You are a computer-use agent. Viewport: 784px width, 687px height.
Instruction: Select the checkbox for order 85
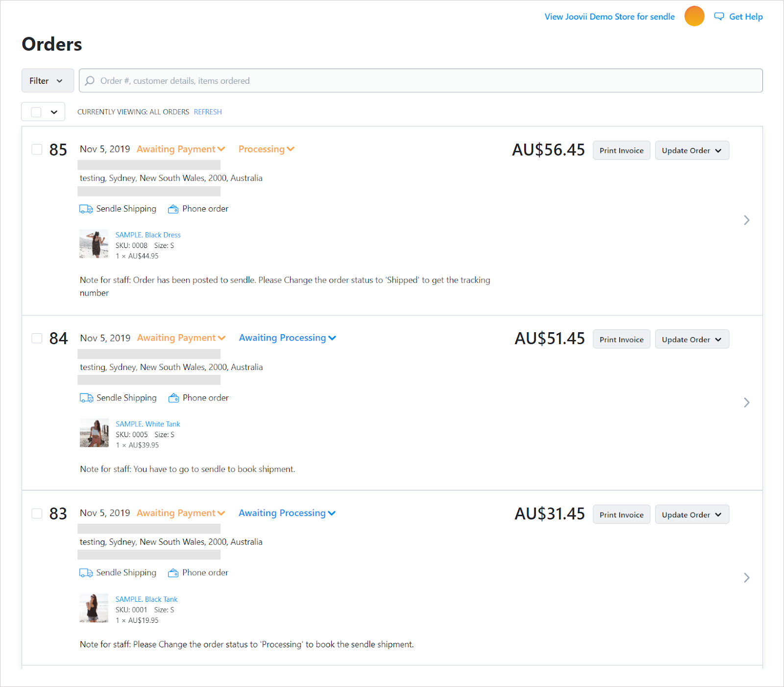[x=37, y=149]
